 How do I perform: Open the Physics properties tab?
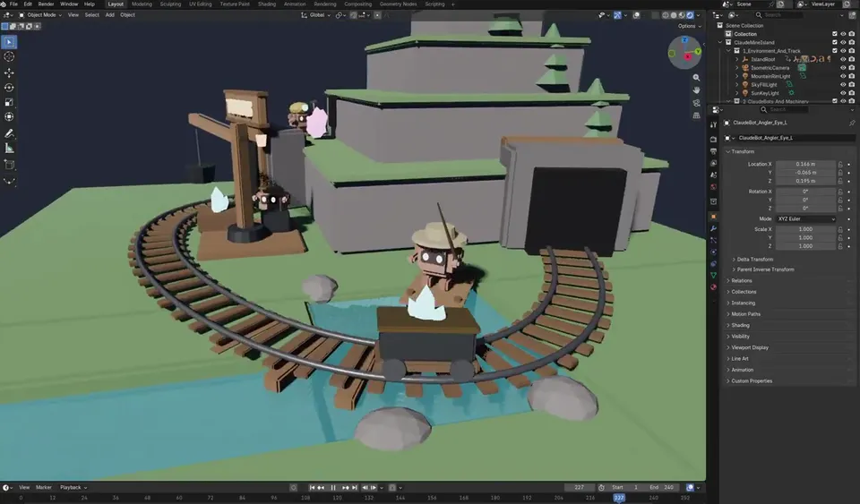point(714,252)
